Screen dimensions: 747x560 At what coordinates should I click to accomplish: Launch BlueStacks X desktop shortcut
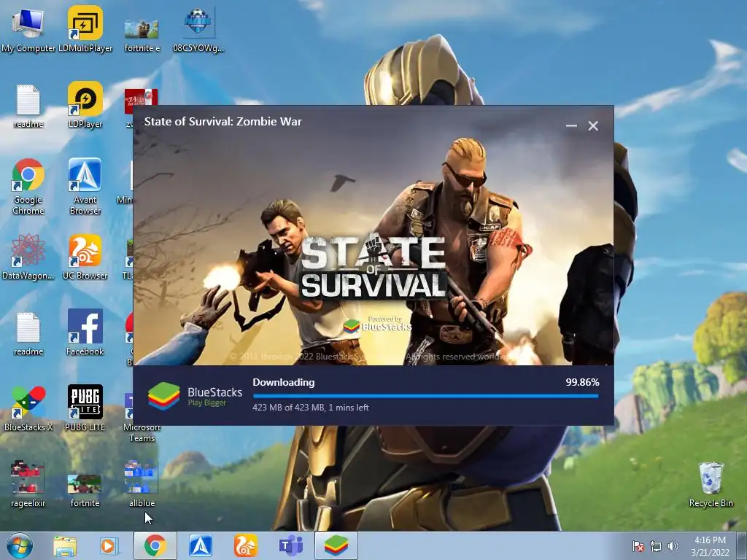(28, 408)
